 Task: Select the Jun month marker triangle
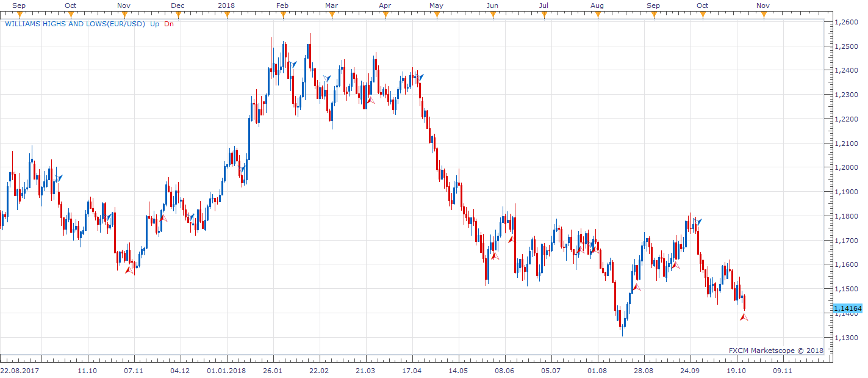pyautogui.click(x=492, y=15)
